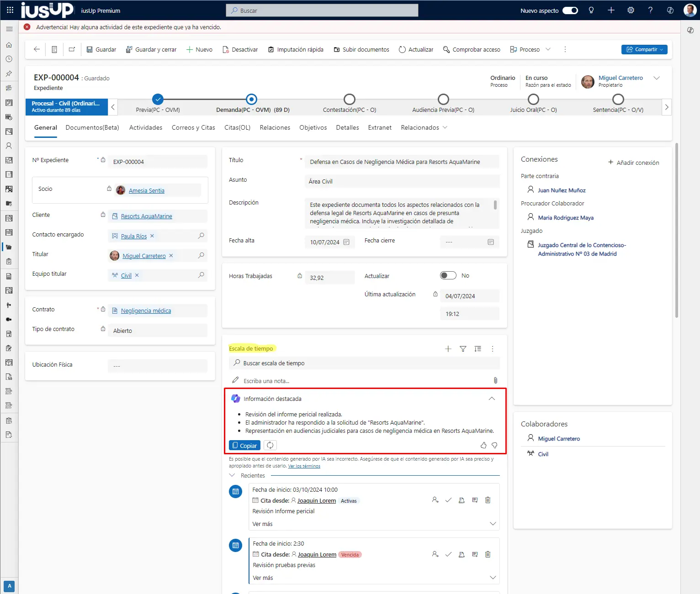Click Subir documentos in the toolbar
Image resolution: width=700 pixels, height=594 pixels.
pos(361,49)
